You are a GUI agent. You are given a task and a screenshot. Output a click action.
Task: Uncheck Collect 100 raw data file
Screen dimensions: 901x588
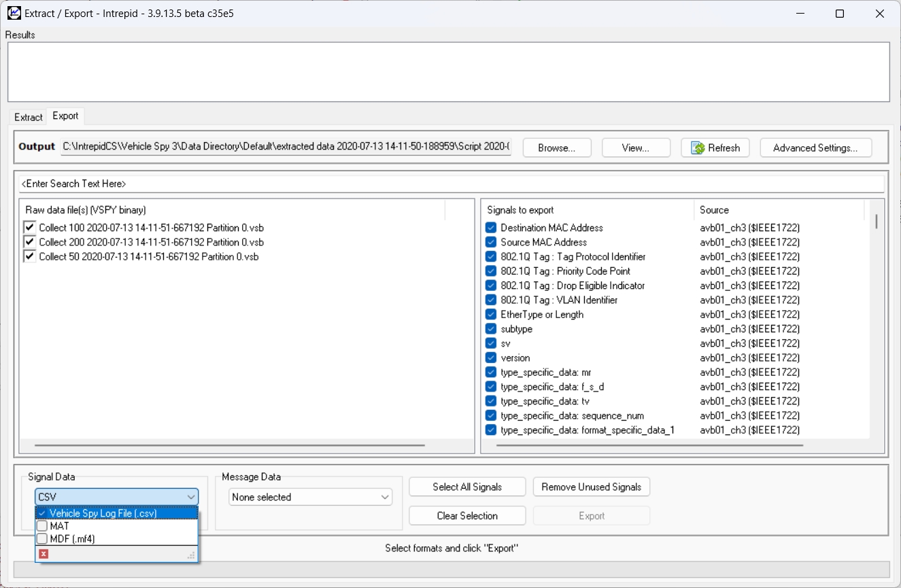click(29, 228)
